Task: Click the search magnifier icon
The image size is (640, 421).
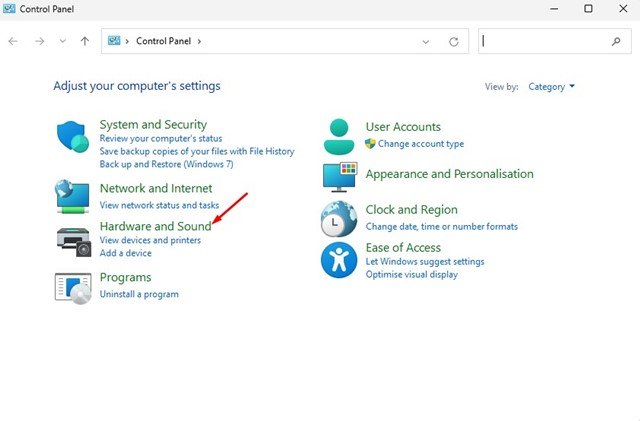Action: [616, 41]
